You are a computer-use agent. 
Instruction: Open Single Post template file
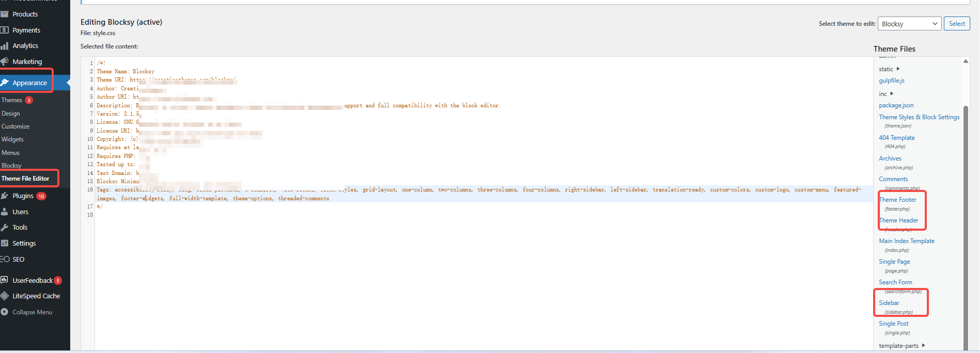pyautogui.click(x=894, y=324)
